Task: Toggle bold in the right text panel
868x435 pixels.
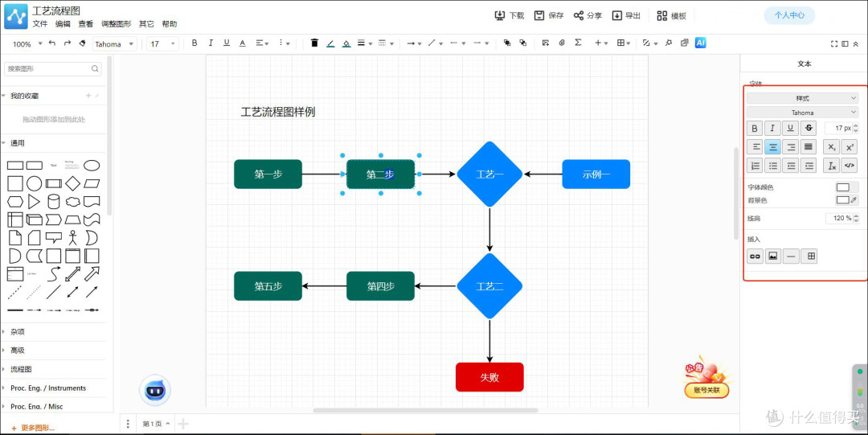Action: pos(755,128)
